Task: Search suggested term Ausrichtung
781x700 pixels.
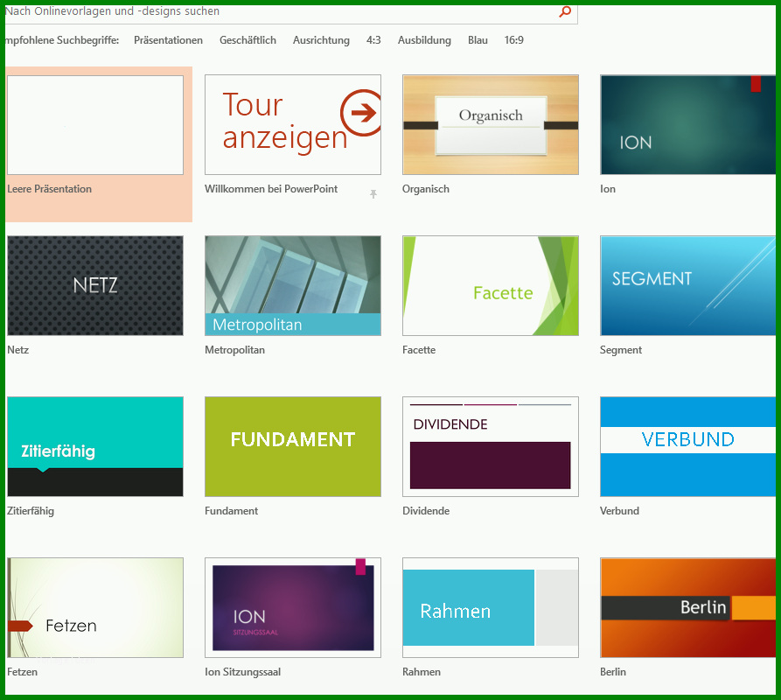Action: coord(321,40)
